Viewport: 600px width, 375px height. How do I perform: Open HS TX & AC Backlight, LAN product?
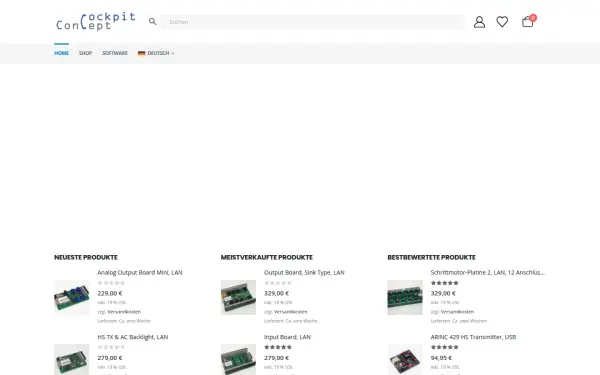pos(132,337)
